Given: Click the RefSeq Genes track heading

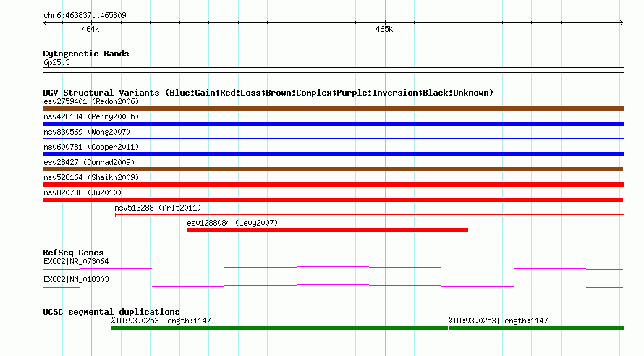Looking at the screenshot, I should [73, 253].
